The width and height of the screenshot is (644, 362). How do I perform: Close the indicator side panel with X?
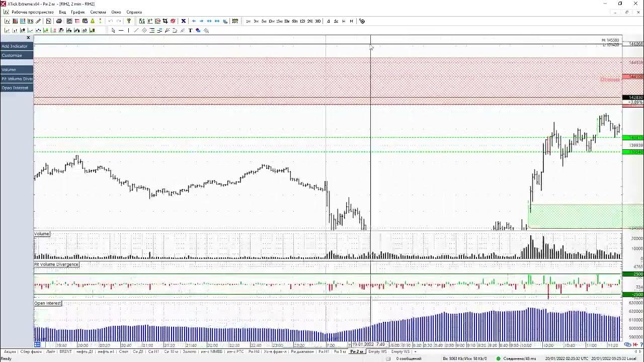click(28, 38)
